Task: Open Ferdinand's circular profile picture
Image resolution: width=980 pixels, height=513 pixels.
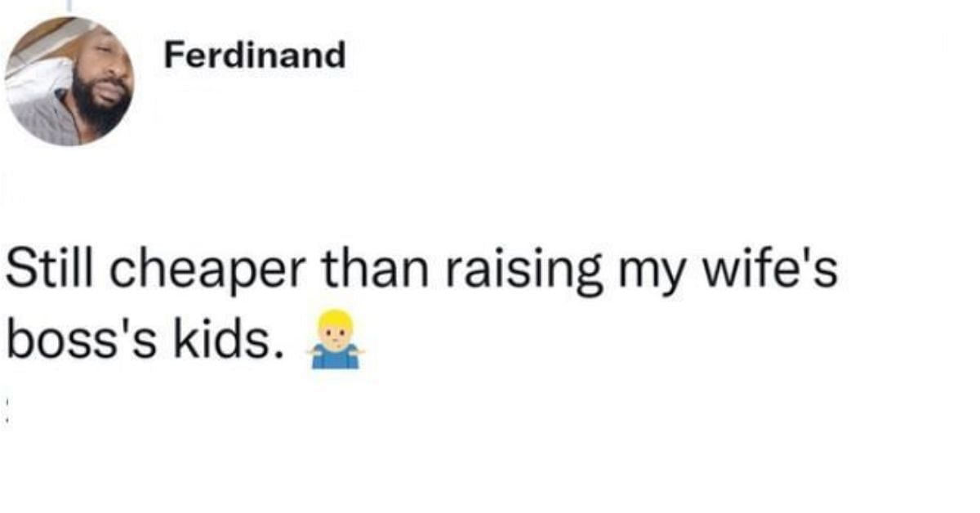Action: (69, 81)
